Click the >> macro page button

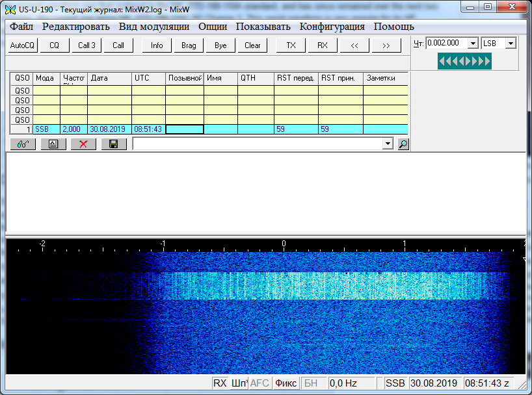pyautogui.click(x=386, y=45)
